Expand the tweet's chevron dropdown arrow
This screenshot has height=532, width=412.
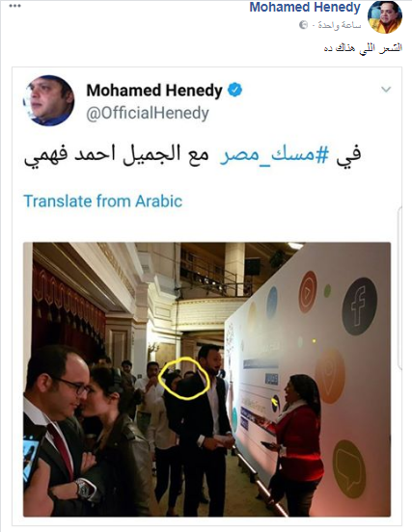pos(386,90)
